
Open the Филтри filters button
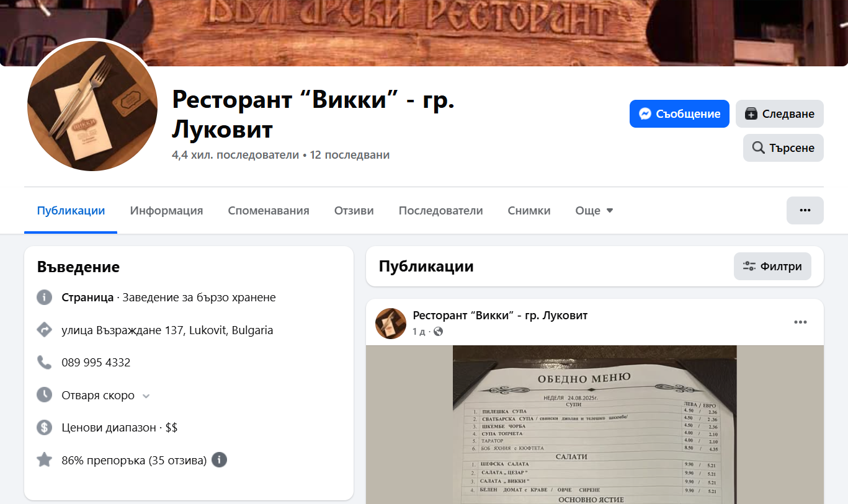[x=772, y=267]
